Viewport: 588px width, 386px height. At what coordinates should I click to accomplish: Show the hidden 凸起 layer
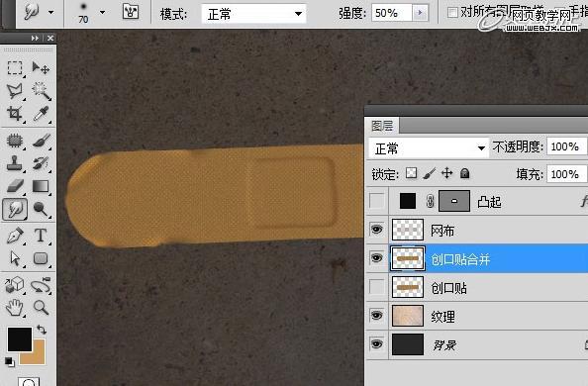click(377, 201)
